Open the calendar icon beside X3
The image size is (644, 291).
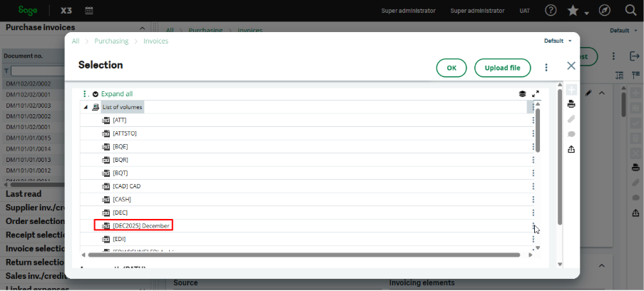click(89, 11)
